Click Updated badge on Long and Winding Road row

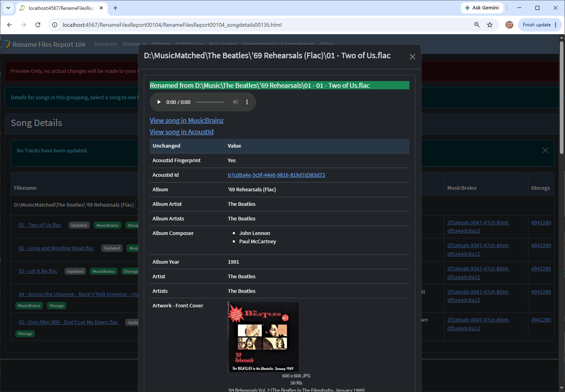[x=112, y=248]
